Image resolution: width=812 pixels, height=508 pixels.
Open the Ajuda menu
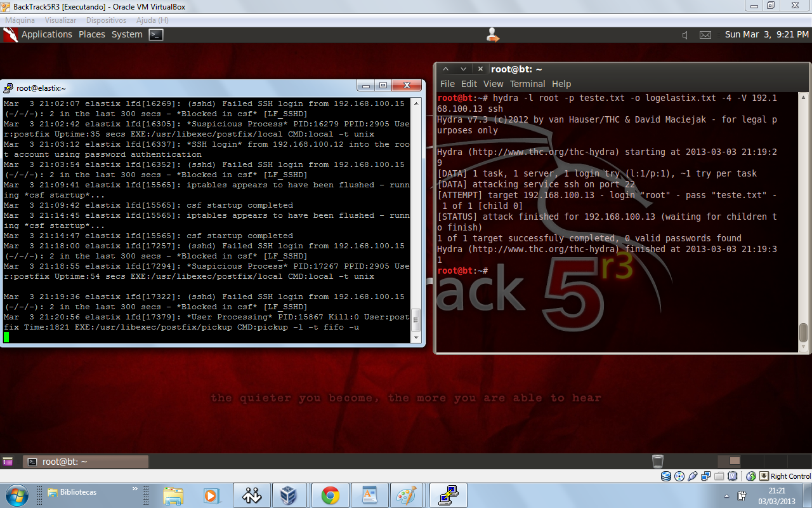pyautogui.click(x=152, y=20)
